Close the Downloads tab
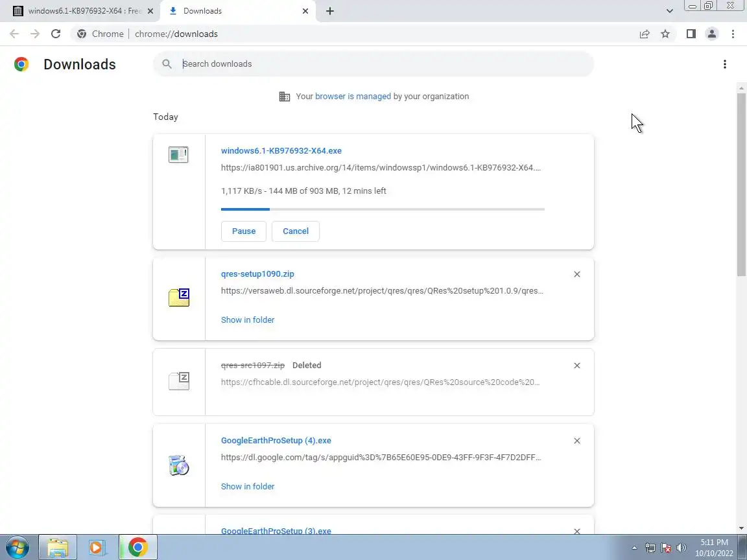The width and height of the screenshot is (747, 560). click(305, 11)
